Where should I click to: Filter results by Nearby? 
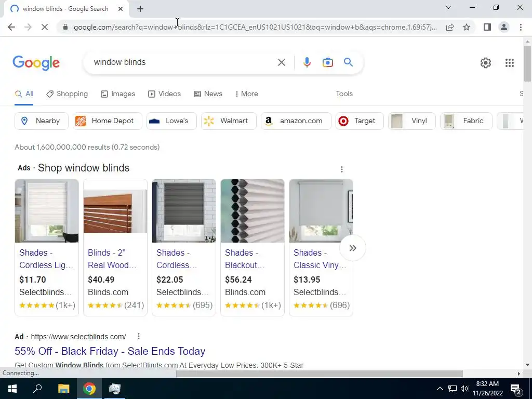(42, 121)
